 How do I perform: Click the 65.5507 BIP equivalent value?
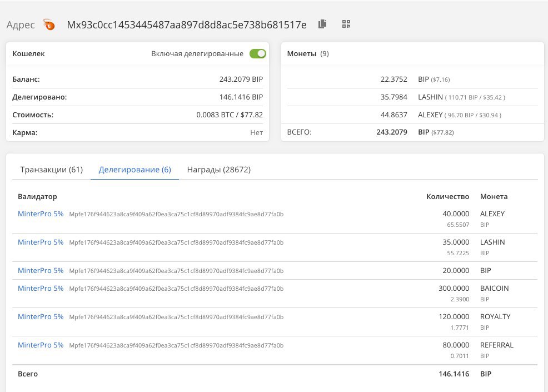pos(458,225)
